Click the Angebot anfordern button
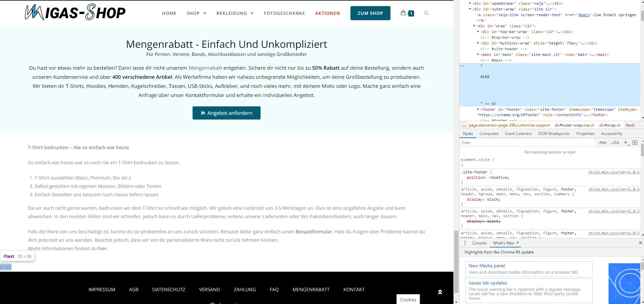644x304 pixels. coord(227,113)
